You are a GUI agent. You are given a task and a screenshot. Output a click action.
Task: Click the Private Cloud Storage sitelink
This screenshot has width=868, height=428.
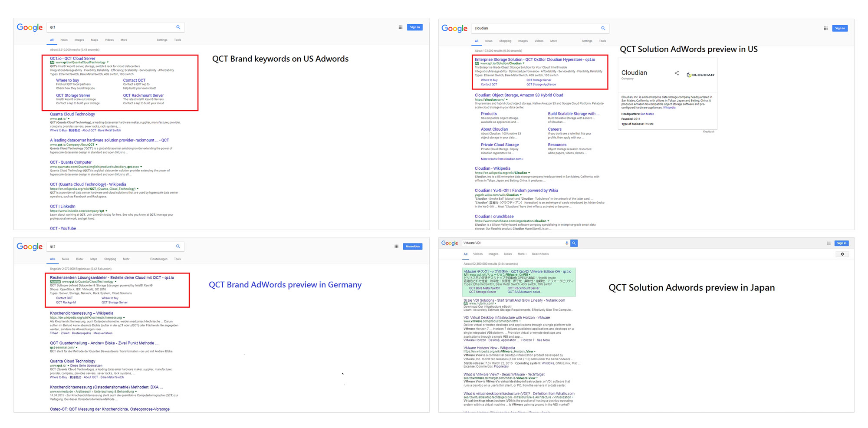pos(500,145)
